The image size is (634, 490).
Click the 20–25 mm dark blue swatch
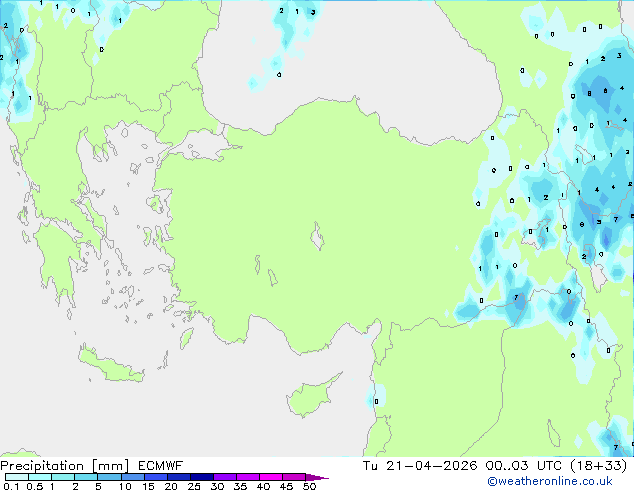[x=178, y=477]
